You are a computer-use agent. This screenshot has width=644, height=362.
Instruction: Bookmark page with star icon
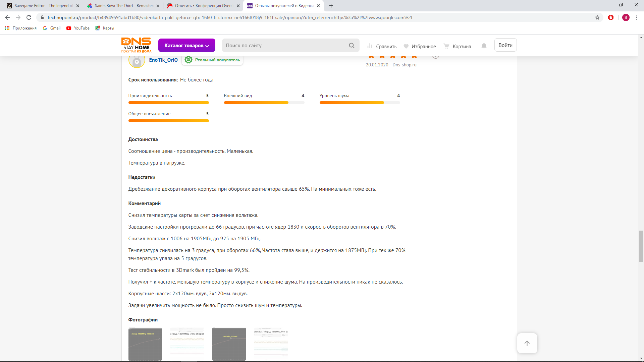597,17
